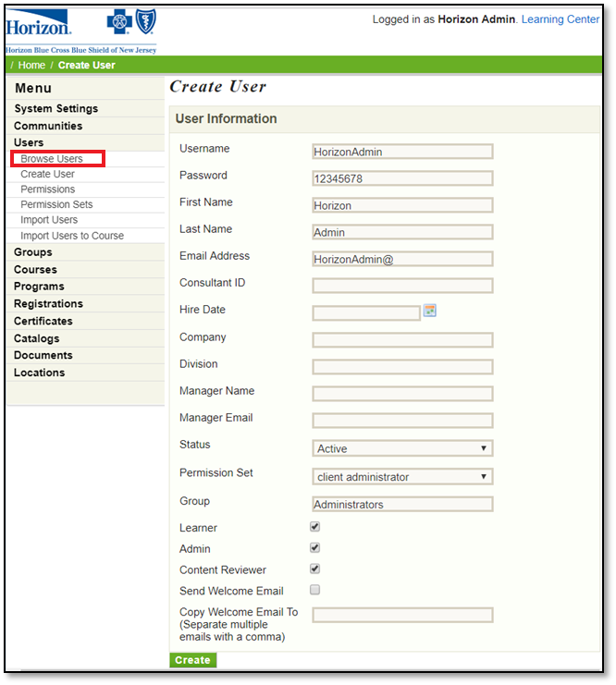Uncheck the Learner checkbox
616x685 pixels.
click(314, 527)
